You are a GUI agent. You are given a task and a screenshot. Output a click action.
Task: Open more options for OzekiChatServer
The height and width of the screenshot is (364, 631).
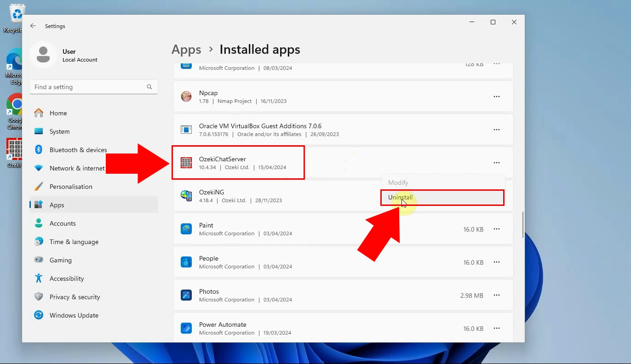click(x=497, y=163)
